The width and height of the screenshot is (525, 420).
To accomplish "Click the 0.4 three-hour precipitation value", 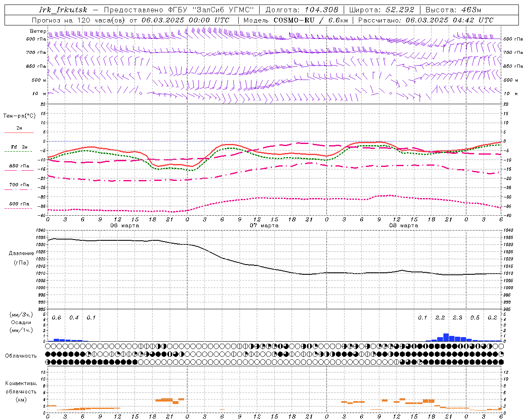I will click(x=74, y=318).
